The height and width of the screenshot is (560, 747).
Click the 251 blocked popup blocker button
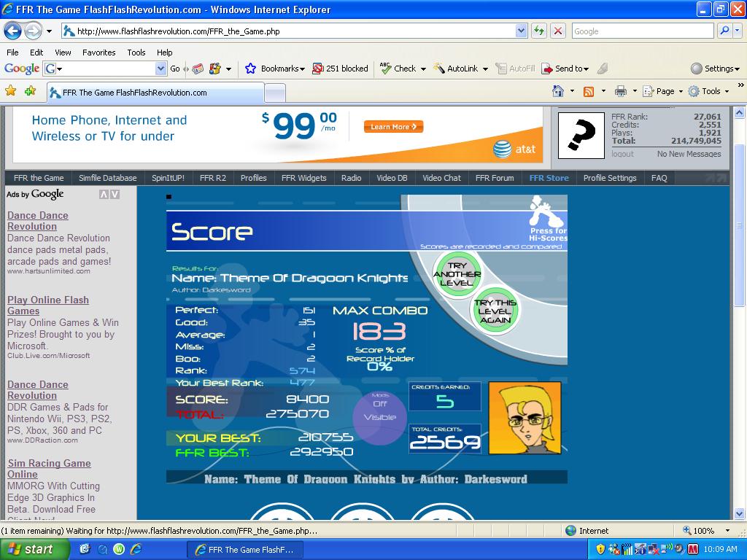pos(340,69)
